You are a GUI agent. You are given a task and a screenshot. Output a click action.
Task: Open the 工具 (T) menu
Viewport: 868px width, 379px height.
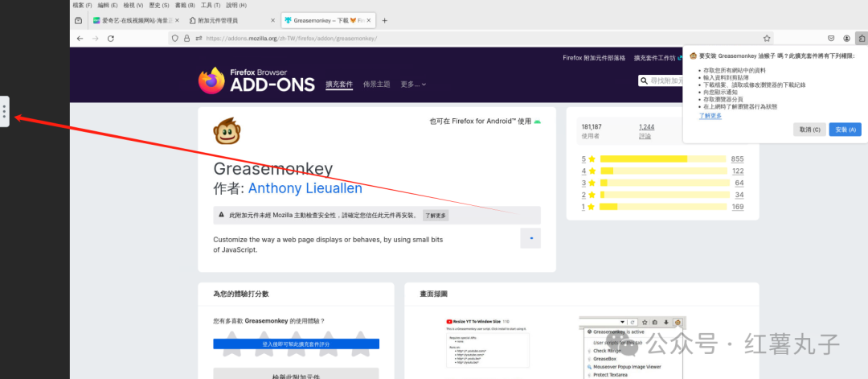[211, 5]
